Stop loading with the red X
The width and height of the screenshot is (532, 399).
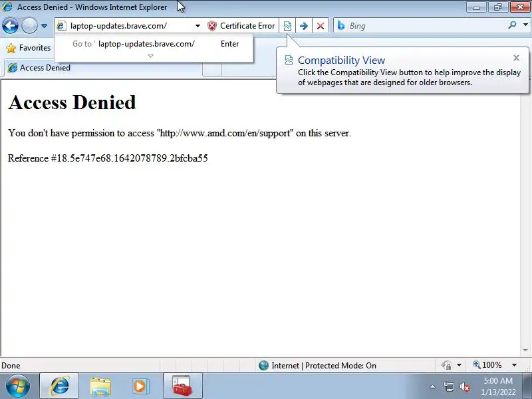click(320, 26)
